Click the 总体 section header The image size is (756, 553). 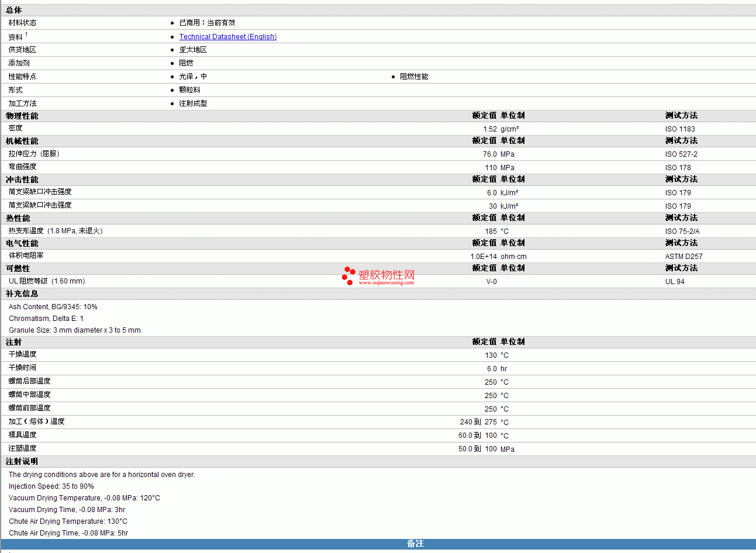point(14,10)
